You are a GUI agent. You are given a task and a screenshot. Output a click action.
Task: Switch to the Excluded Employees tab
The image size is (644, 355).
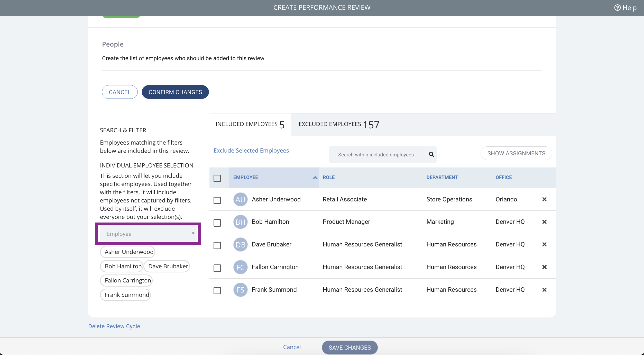click(x=339, y=125)
